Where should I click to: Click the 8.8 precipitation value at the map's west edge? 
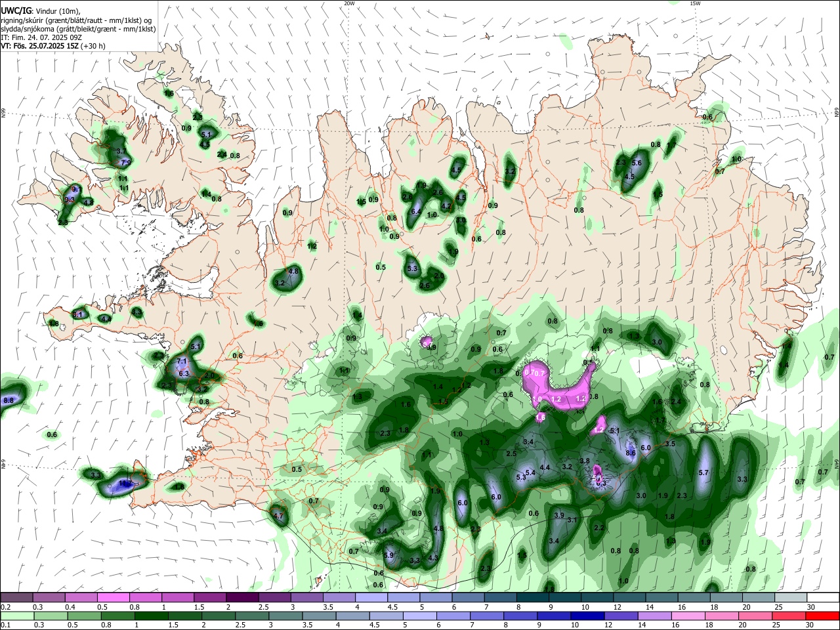tap(9, 400)
